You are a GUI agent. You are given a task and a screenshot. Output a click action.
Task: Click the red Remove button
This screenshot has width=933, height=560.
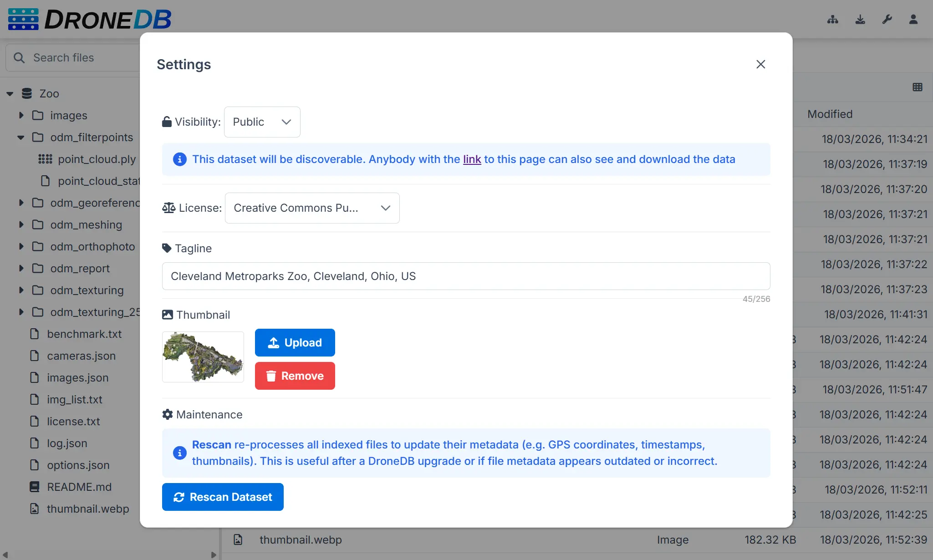click(295, 376)
